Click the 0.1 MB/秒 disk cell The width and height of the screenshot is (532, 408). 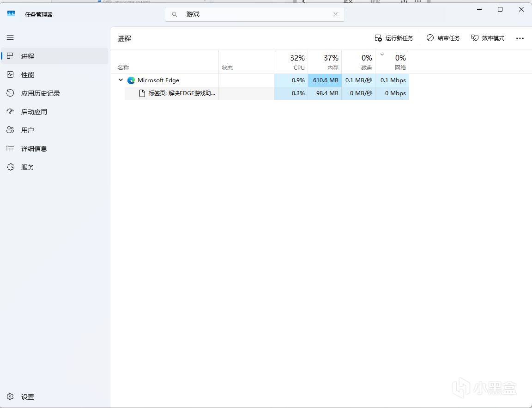click(x=358, y=80)
